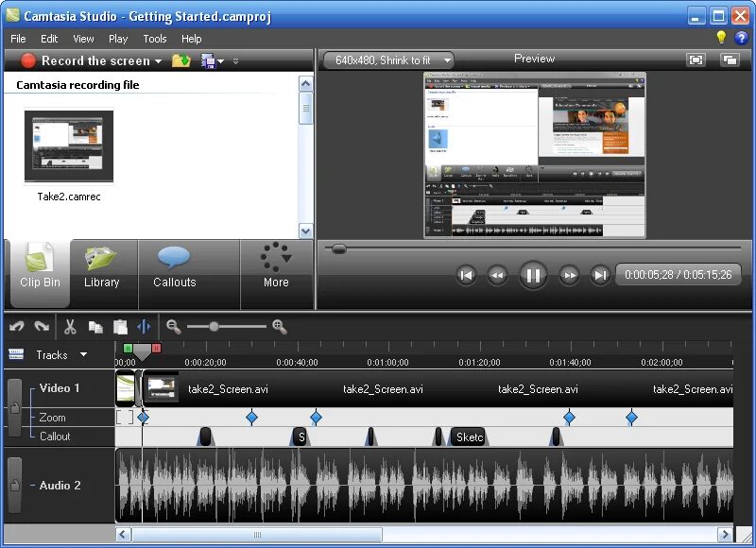Select the first take2_Screen.avi clip thumbnail

coord(161,388)
